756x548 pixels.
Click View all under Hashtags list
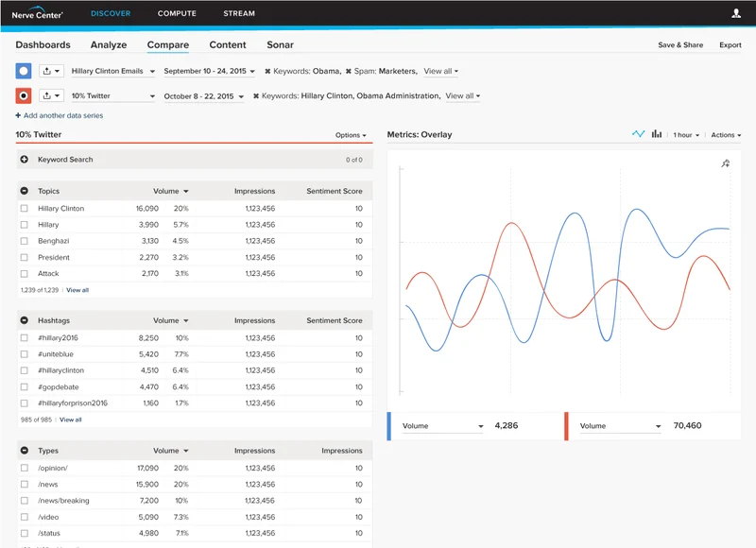[x=70, y=420]
